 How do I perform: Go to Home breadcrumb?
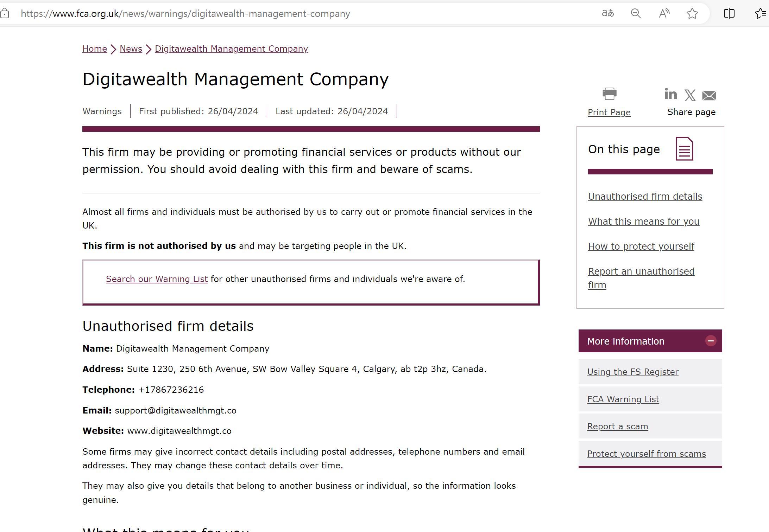(x=94, y=49)
